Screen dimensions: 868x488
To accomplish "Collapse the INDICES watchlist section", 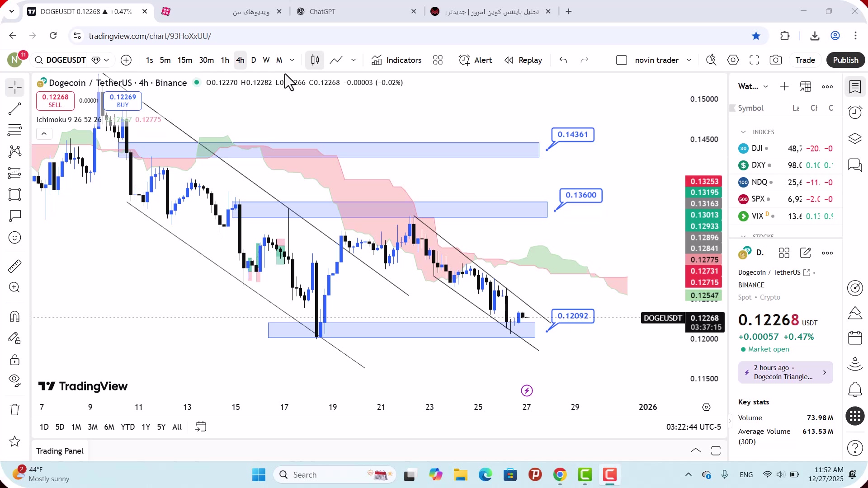I will (743, 132).
